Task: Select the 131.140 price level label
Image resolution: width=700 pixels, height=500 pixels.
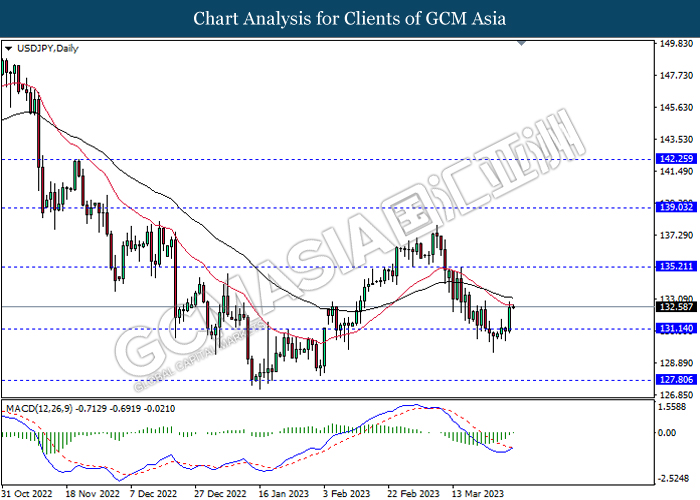Action: click(x=676, y=329)
